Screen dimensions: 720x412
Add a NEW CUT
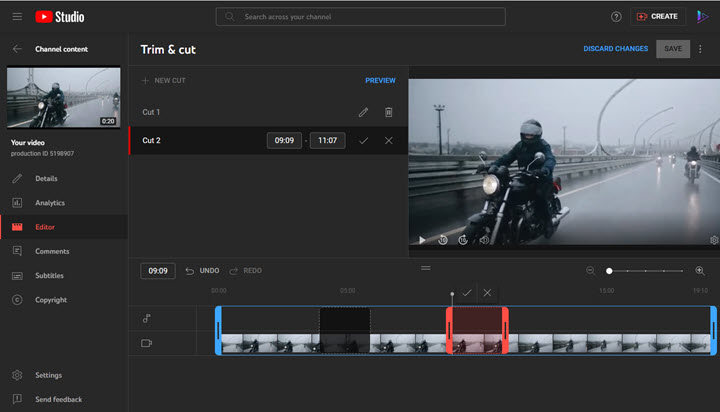coord(163,80)
